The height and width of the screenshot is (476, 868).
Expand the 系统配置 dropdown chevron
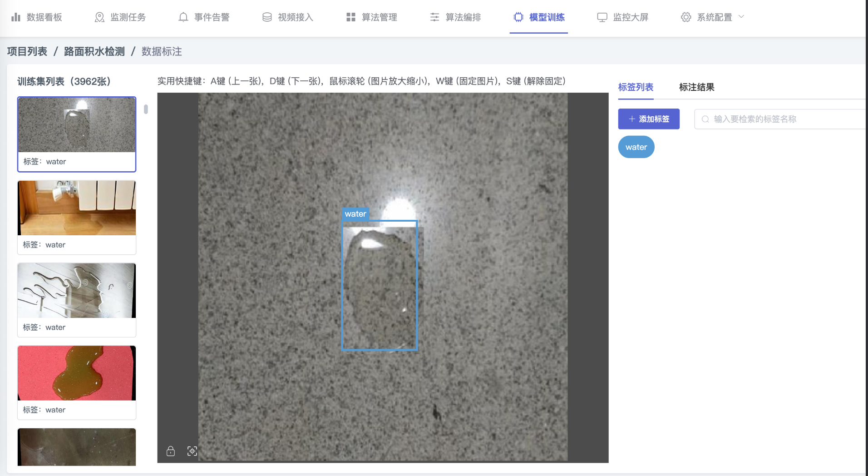[742, 17]
